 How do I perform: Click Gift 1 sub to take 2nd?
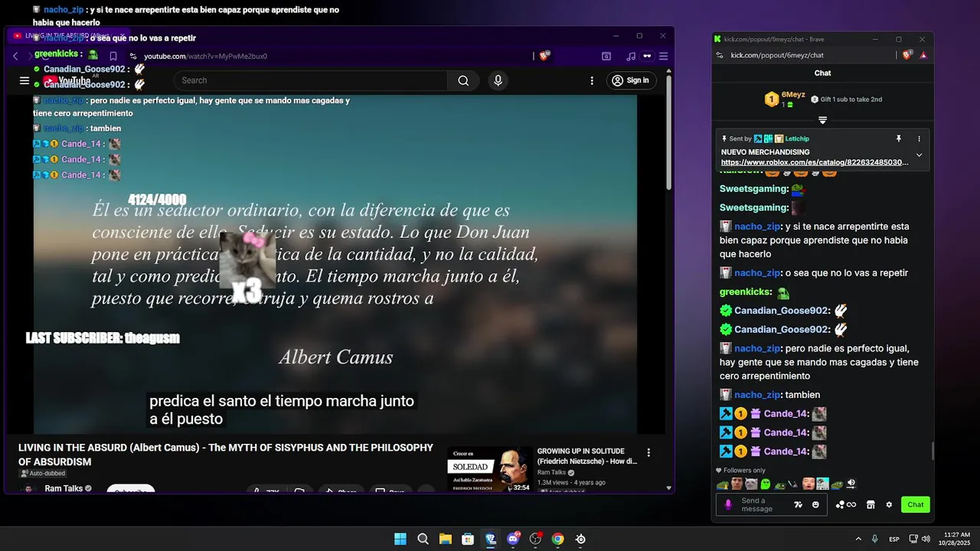(846, 99)
